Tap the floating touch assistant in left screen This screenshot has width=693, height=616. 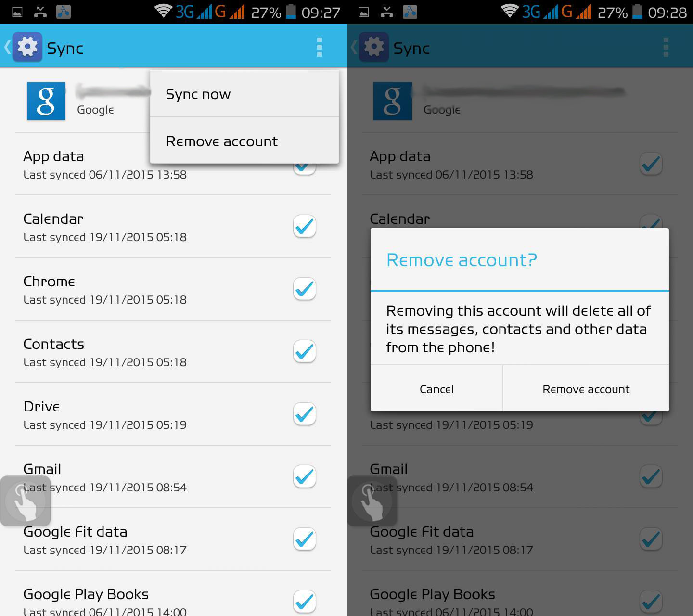coord(26,501)
